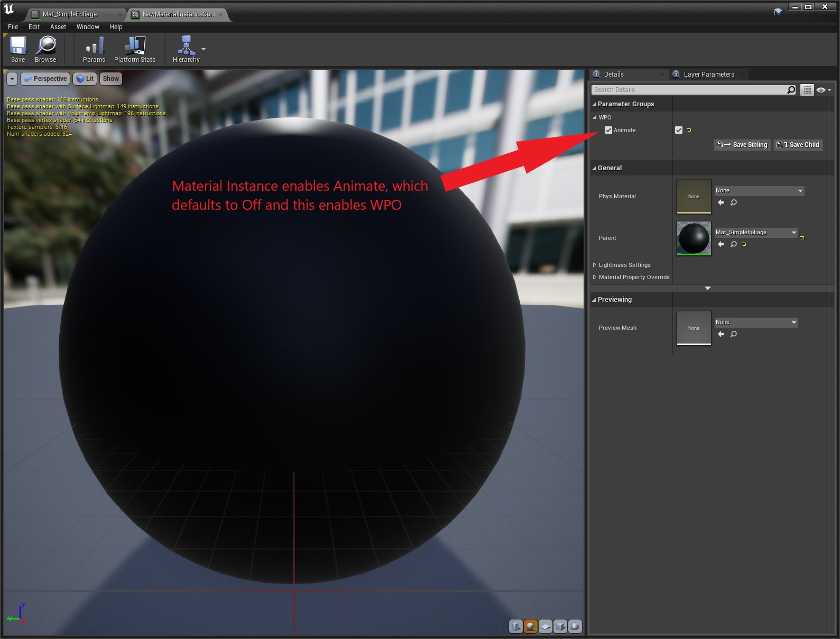Screen dimensions: 840x639
Task: Click the Save Child button
Action: click(798, 145)
